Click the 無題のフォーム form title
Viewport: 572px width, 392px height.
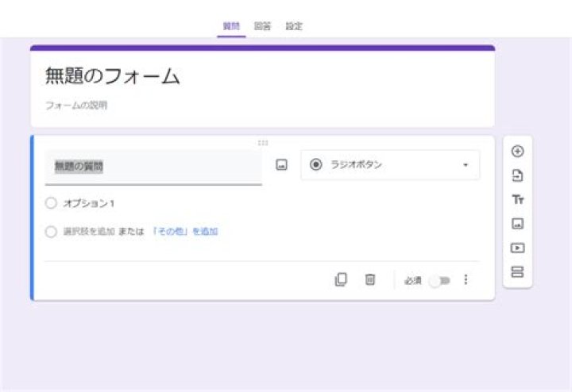coord(112,76)
